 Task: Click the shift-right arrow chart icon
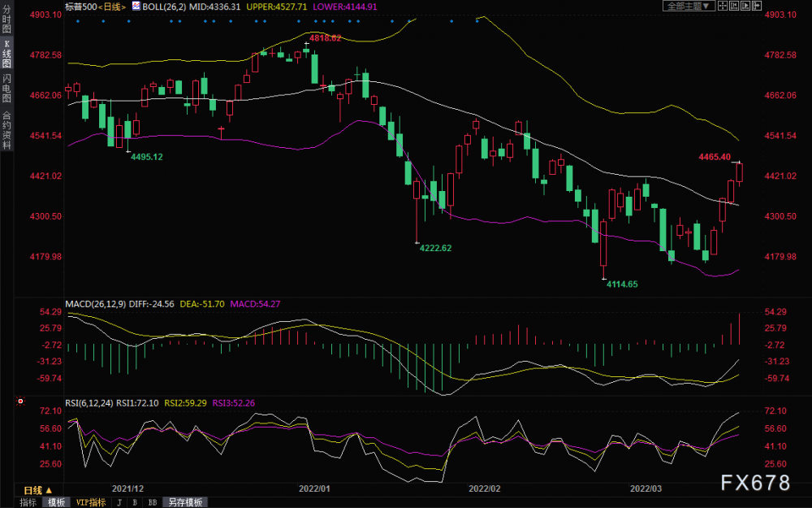[757, 6]
